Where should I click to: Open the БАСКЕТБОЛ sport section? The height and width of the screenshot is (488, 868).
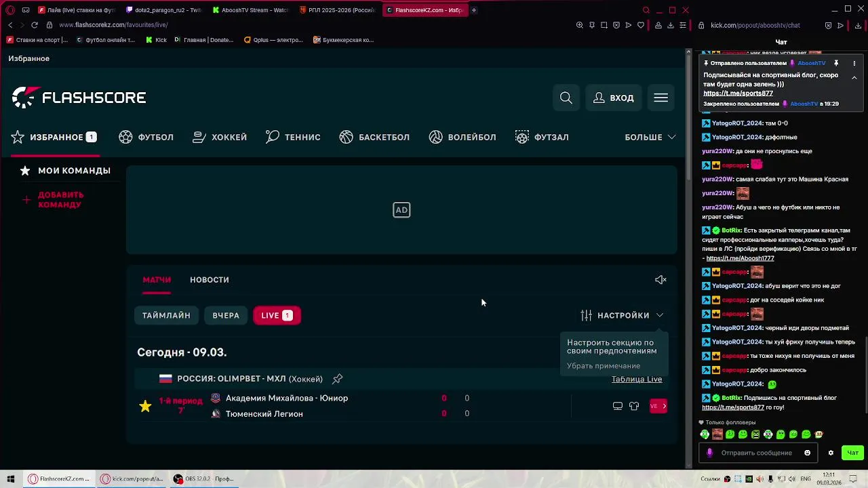[374, 137]
